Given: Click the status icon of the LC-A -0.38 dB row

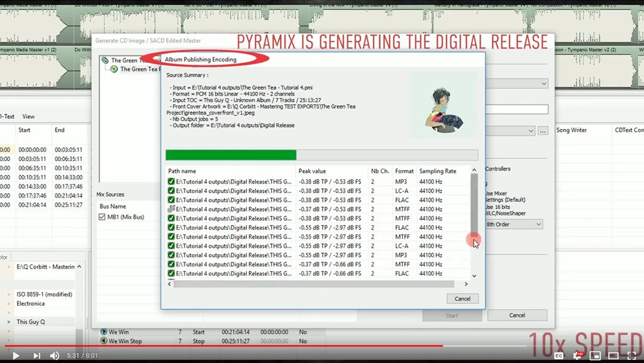Looking at the screenshot, I should 171,191.
